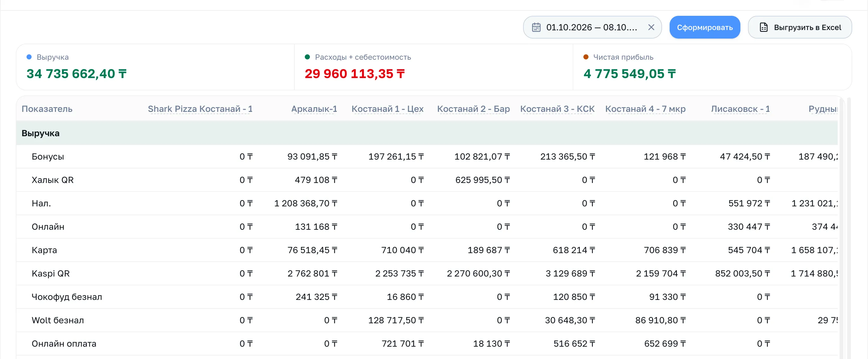Click the cell 852 003,50 ₸
This screenshot has width=868, height=359.
pyautogui.click(x=742, y=273)
